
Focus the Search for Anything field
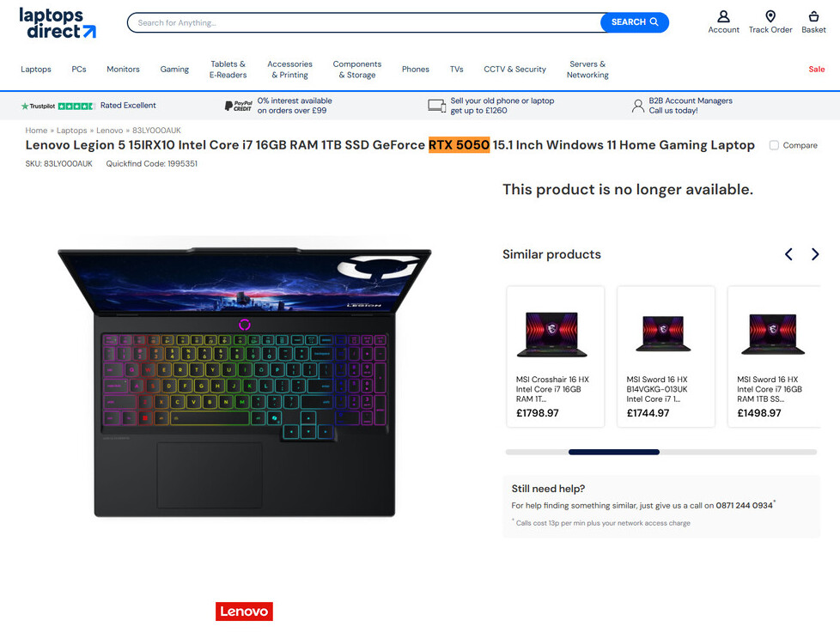(364, 22)
